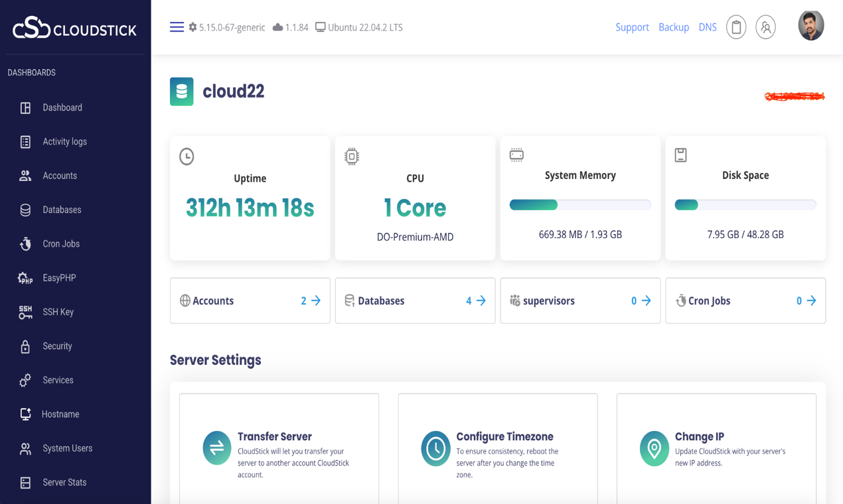843x504 pixels.
Task: Click the Security padlock icon in sidebar
Action: click(x=25, y=346)
